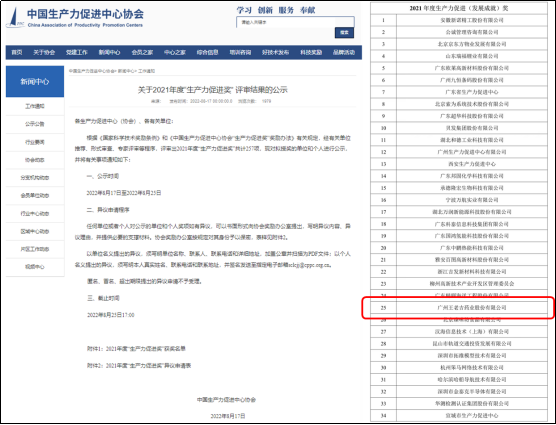Click the signature 中国生产力促进中心协会 at article bottom
Image resolution: width=556 pixels, height=425 pixels.
227,399
